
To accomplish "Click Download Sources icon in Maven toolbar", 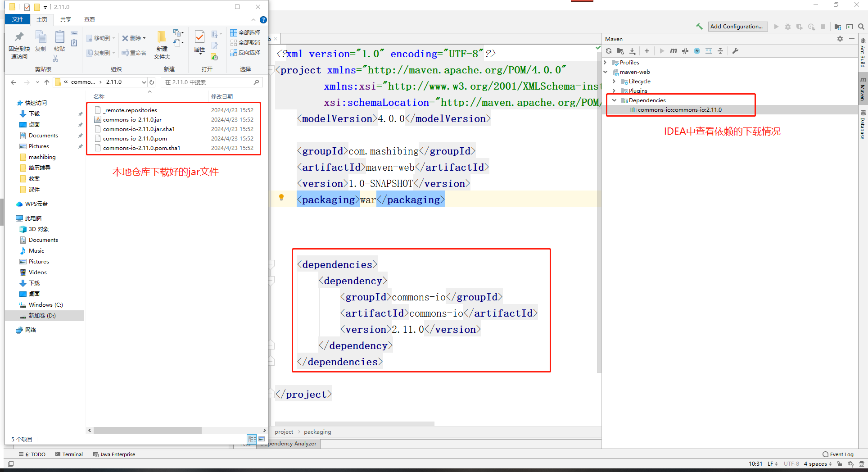I will pos(633,51).
